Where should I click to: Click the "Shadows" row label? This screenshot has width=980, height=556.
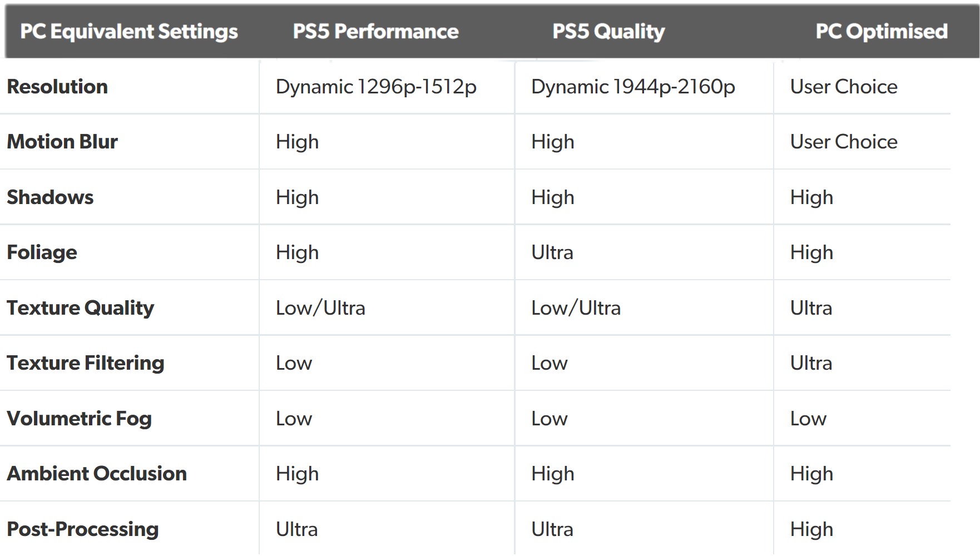coord(50,197)
